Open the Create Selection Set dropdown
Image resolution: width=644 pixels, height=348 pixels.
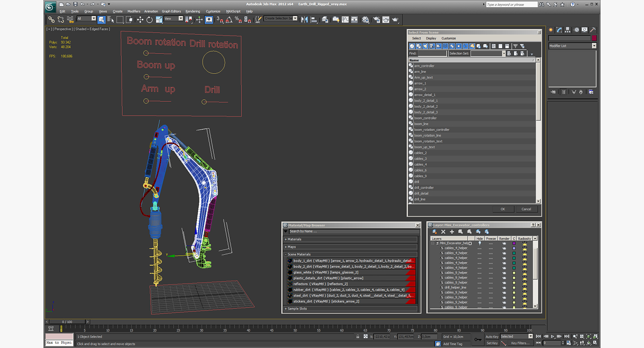point(281,18)
